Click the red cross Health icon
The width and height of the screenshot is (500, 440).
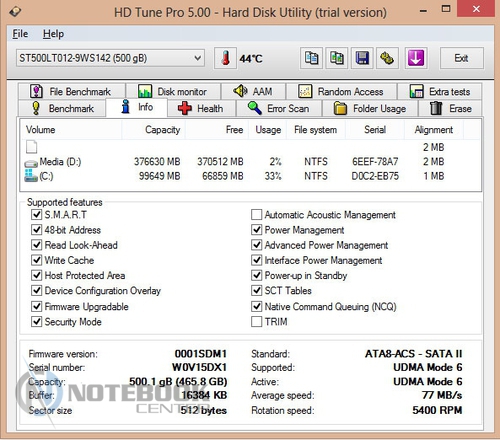(185, 108)
